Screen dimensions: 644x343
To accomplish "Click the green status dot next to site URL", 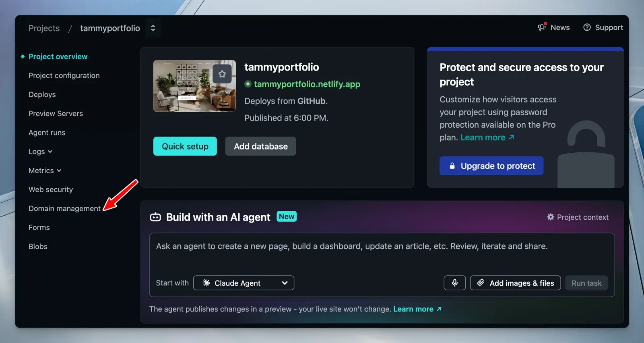I will tap(248, 84).
